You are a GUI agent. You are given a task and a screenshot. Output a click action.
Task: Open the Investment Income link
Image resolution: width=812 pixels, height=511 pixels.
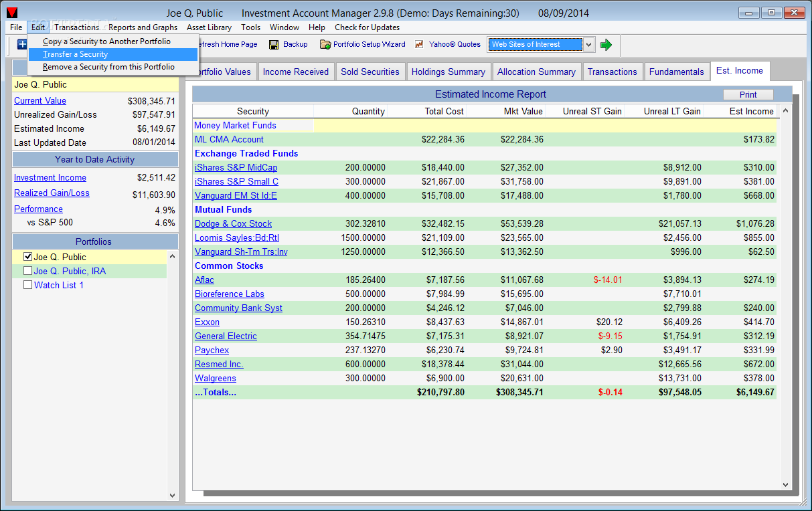point(50,178)
